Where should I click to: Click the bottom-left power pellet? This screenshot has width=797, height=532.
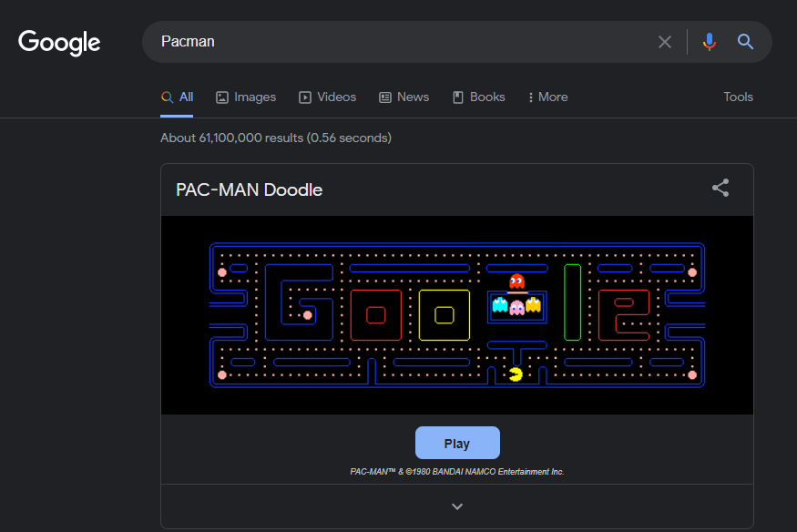pyautogui.click(x=222, y=375)
